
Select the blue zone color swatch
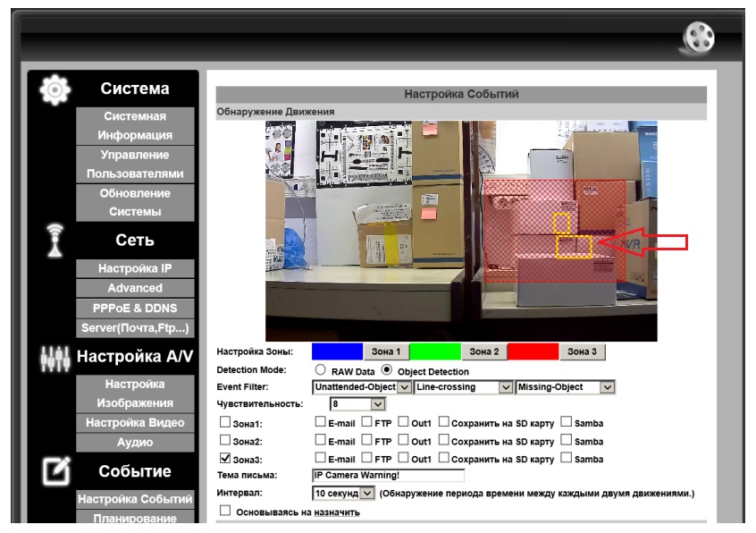(x=337, y=351)
